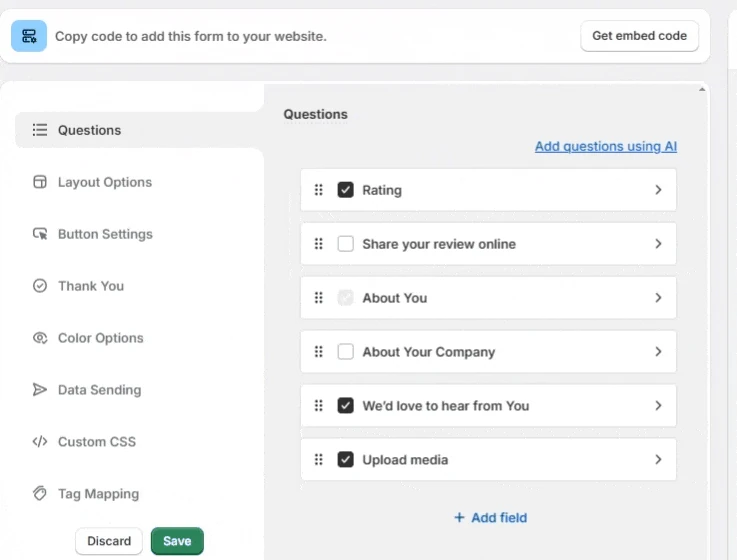Image resolution: width=737 pixels, height=560 pixels.
Task: Click the Thank You checkmark circle icon
Action: pyautogui.click(x=40, y=285)
